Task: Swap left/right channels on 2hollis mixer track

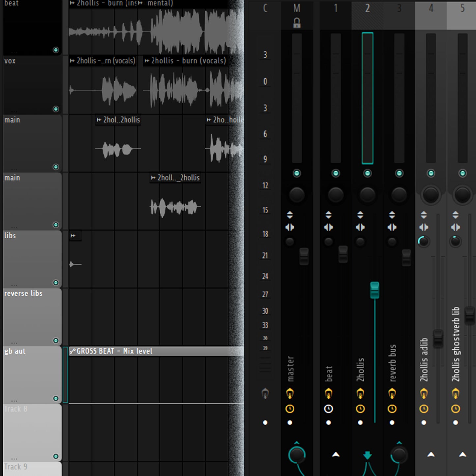Action: [x=360, y=227]
